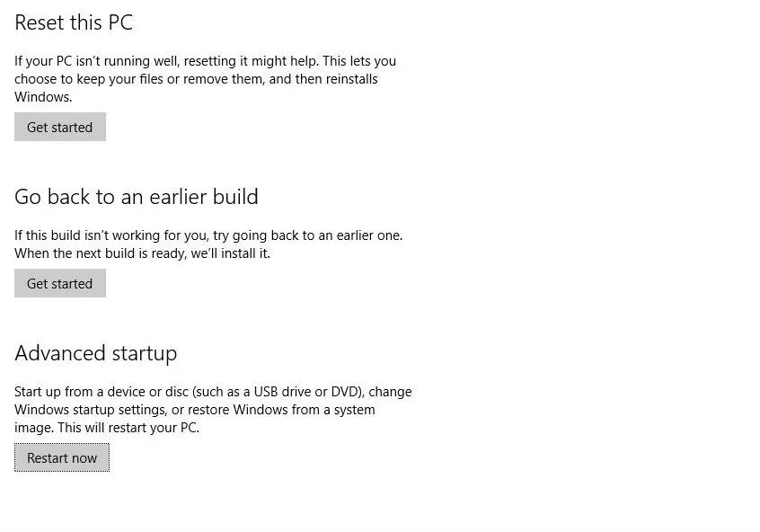Click the line starting "choose to keep your files"
Viewport: 760px width, 532px height.
pyautogui.click(x=196, y=79)
